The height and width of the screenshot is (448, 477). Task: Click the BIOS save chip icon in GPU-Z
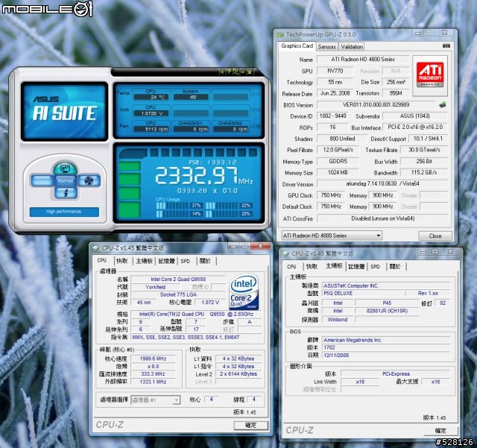click(443, 104)
